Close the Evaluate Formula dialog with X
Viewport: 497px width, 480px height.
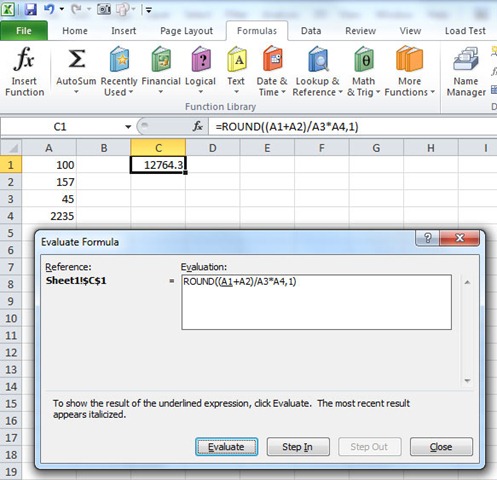click(460, 238)
